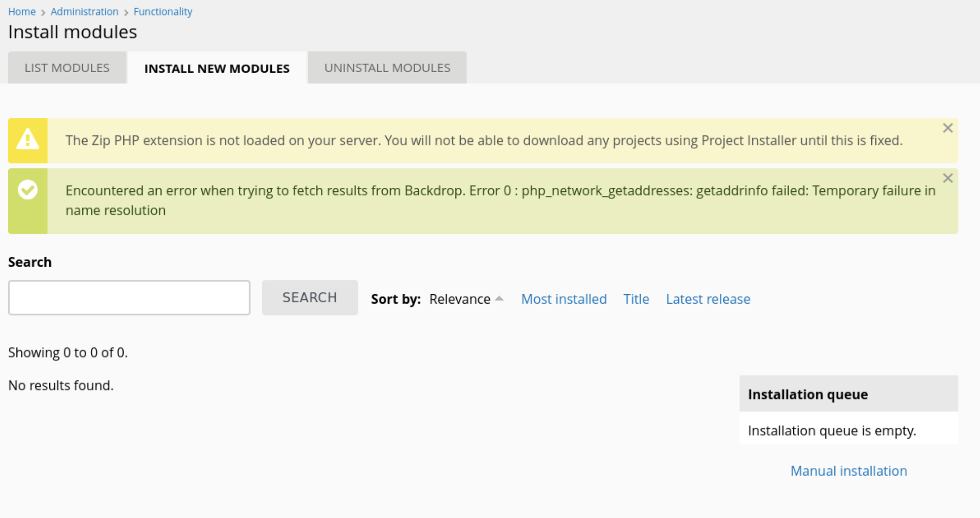The height and width of the screenshot is (518, 980).
Task: Click breadcrumb chevron after Home
Action: tap(43, 12)
